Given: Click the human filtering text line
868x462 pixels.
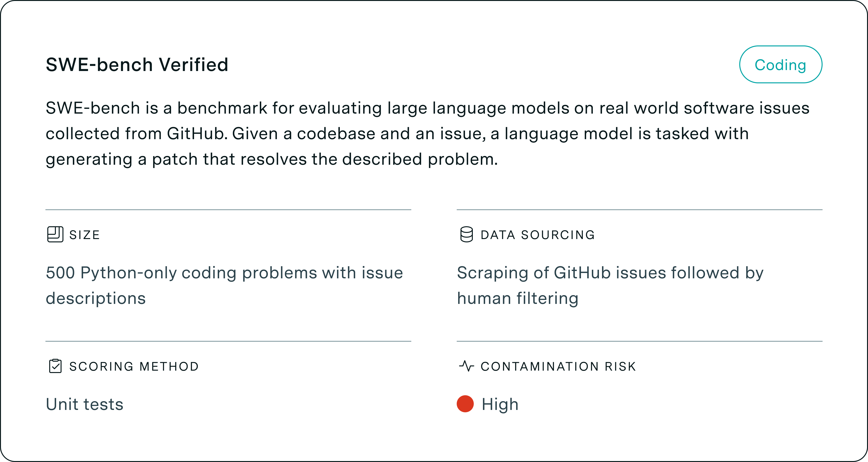Looking at the screenshot, I should [518, 298].
